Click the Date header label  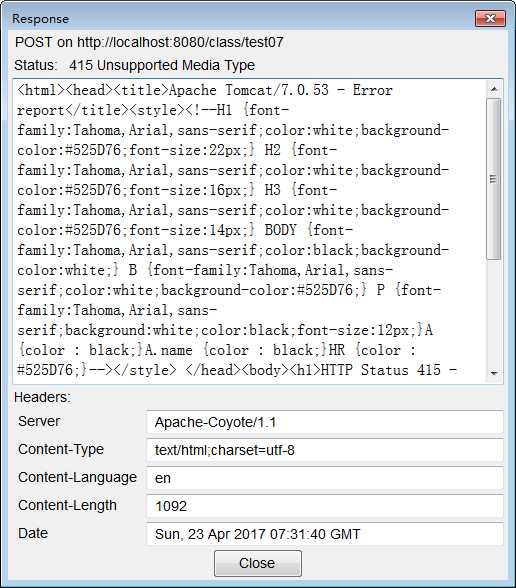[33, 533]
